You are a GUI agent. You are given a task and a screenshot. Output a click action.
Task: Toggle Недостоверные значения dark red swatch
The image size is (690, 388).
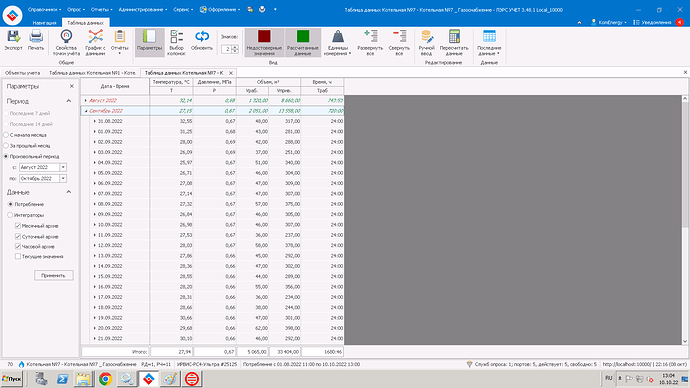264,36
